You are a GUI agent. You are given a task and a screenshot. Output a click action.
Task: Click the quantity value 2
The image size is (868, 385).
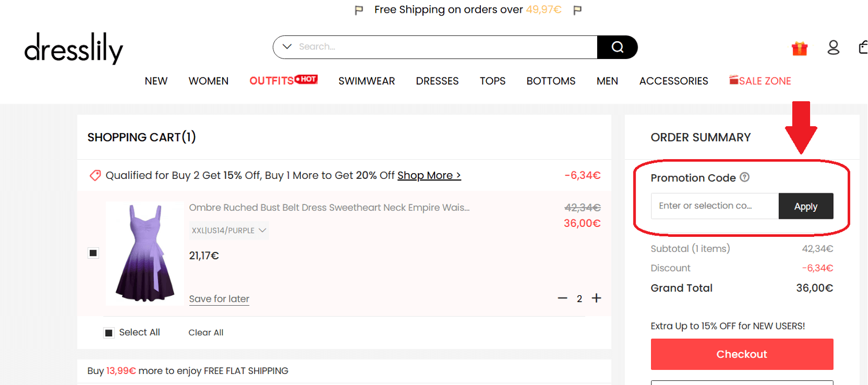[579, 299]
